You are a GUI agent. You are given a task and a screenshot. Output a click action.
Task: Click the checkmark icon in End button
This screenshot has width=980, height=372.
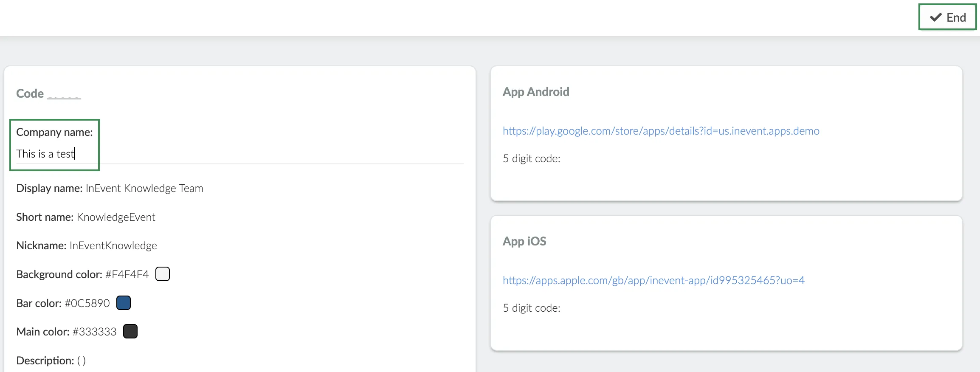[x=935, y=17]
